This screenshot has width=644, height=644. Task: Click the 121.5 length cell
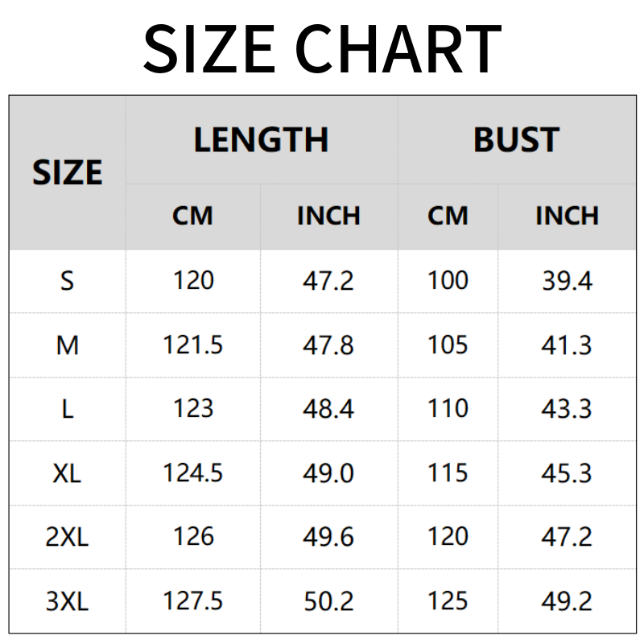click(x=193, y=345)
